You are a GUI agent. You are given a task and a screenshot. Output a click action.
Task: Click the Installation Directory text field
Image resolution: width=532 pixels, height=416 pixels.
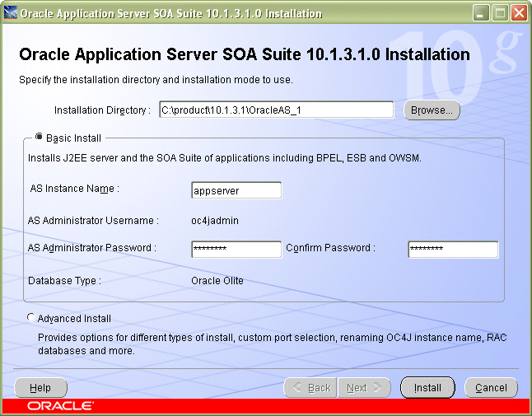[x=277, y=110]
